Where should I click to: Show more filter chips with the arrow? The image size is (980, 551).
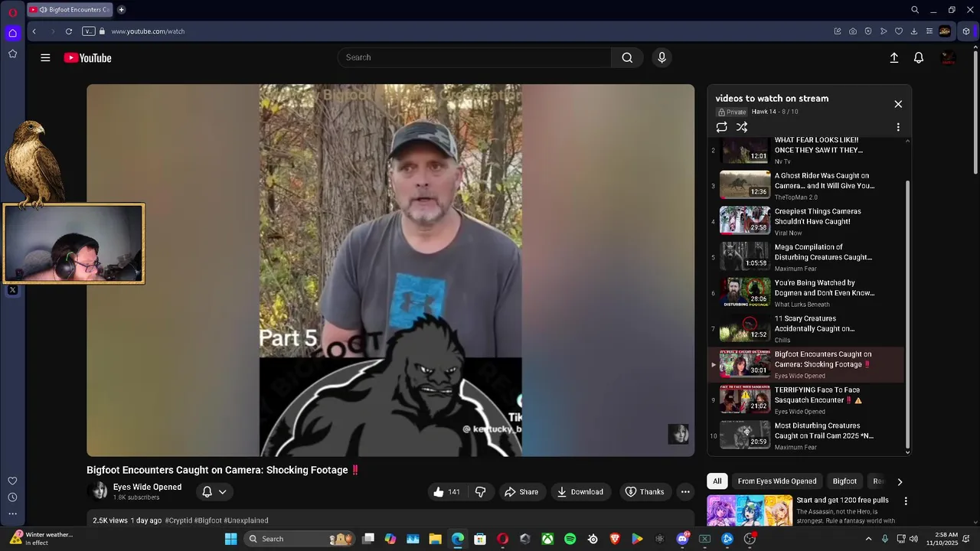[900, 481]
